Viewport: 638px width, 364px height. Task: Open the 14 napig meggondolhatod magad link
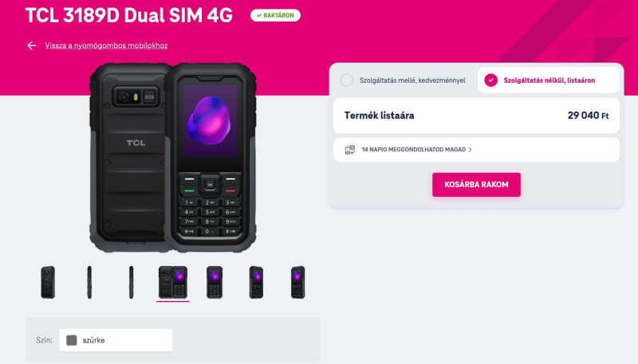click(413, 150)
